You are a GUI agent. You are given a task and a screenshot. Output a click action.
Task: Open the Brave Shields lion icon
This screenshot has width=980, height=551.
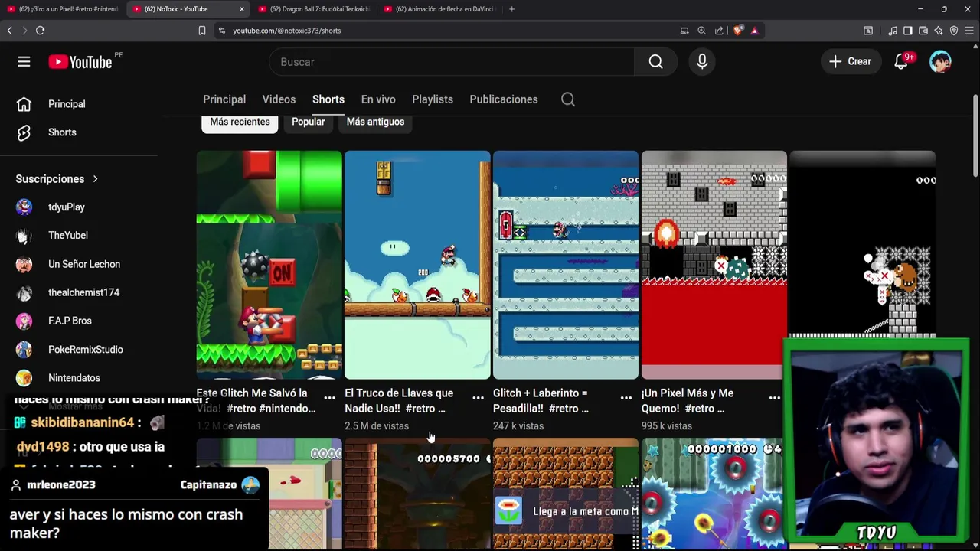[x=738, y=31]
